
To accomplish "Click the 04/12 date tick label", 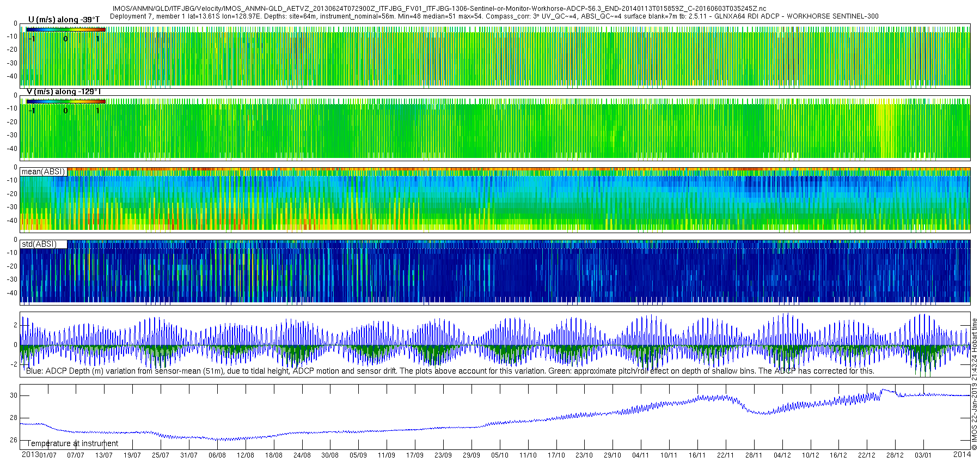I will (782, 455).
